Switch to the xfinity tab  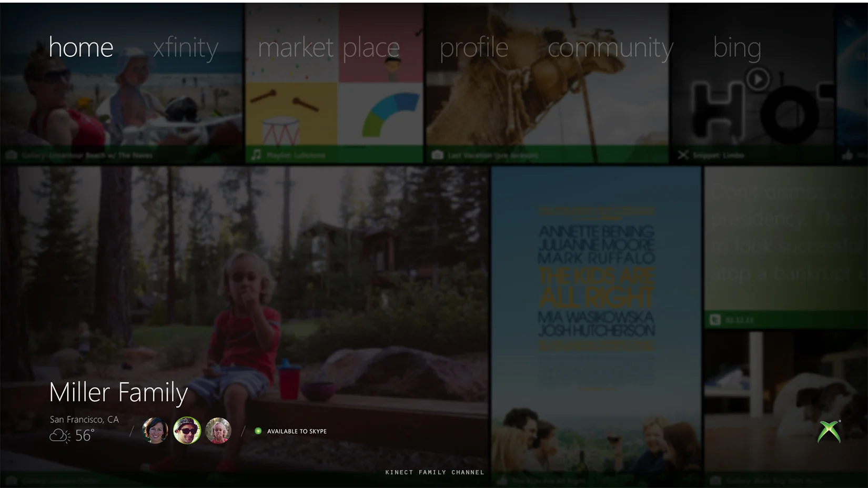pyautogui.click(x=186, y=48)
